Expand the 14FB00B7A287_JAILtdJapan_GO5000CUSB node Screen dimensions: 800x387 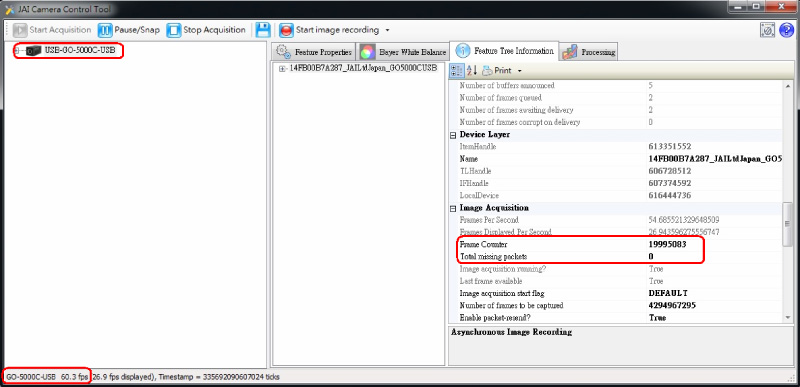tap(282, 68)
